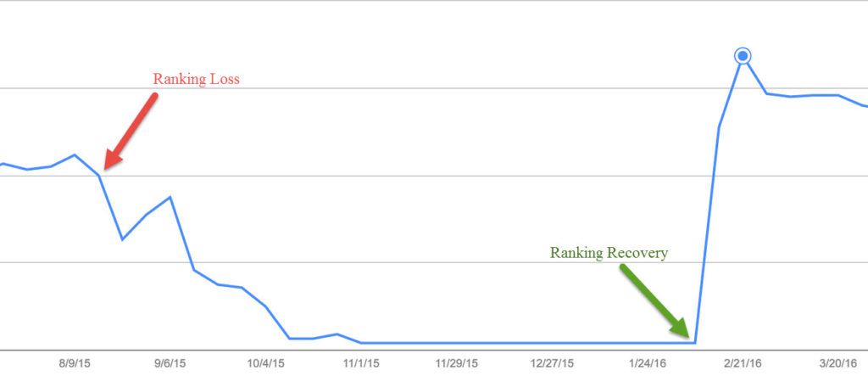
Task: Click the 11/1/15 date axis label
Action: point(361,363)
